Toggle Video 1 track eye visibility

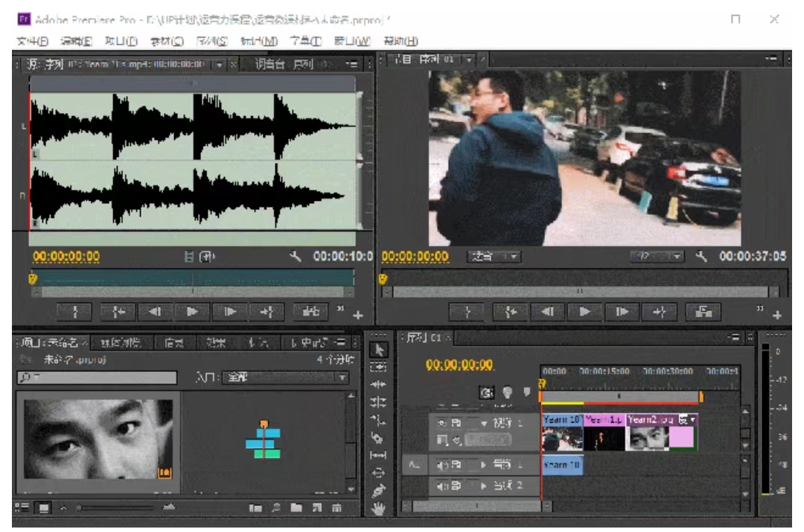coord(441,422)
